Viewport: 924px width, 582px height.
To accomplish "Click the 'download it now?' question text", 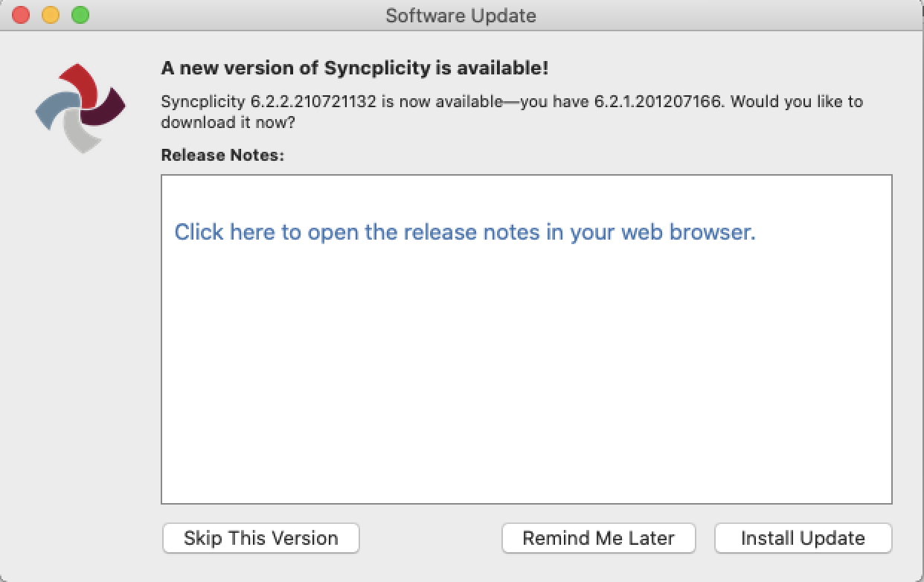I will point(228,122).
